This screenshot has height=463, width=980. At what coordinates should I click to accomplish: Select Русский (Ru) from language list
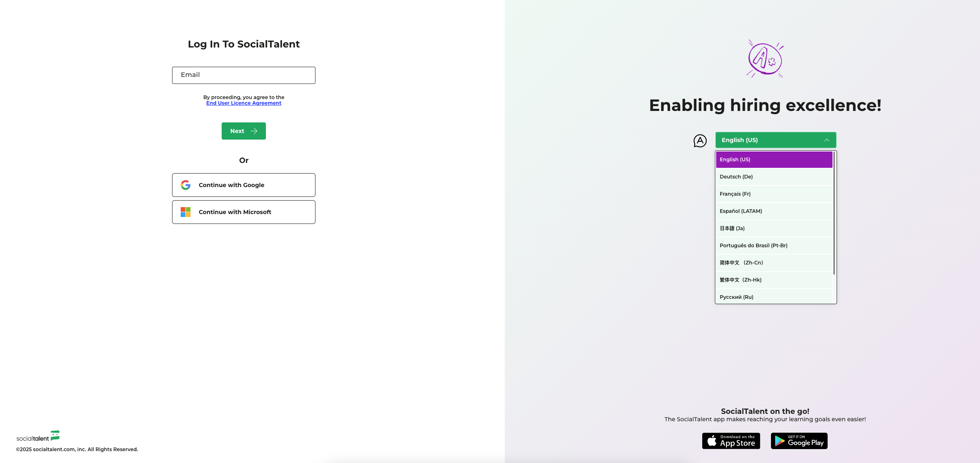775,297
